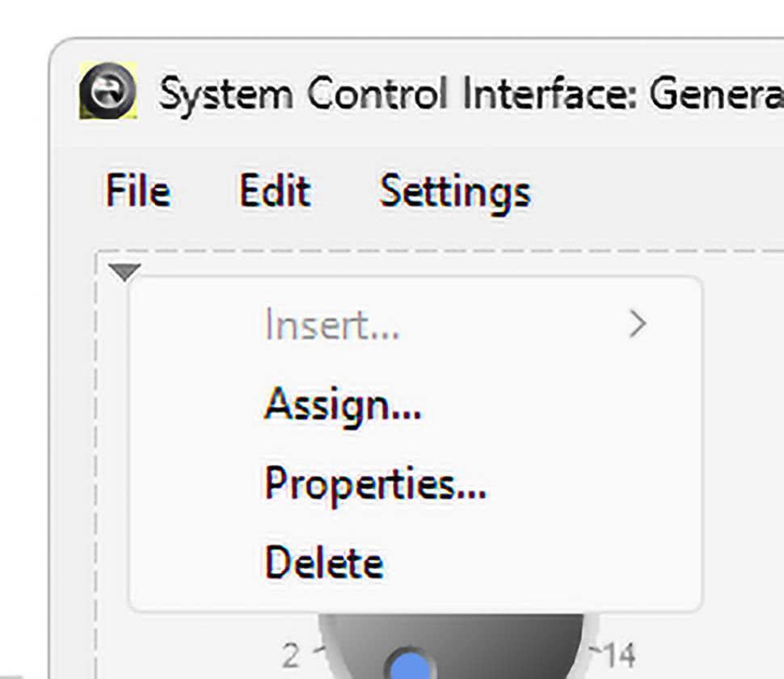The width and height of the screenshot is (784, 679).
Task: Click the application icon in title bar
Action: pos(107,91)
